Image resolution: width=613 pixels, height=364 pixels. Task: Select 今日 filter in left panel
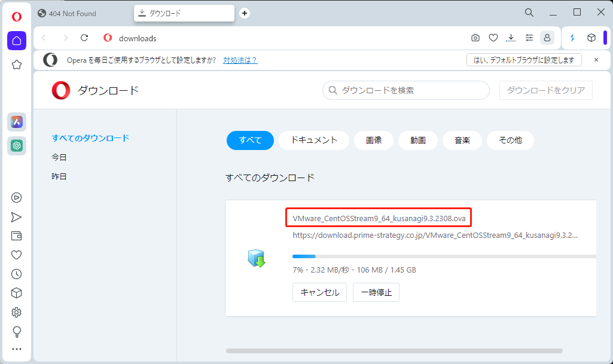pos(59,157)
